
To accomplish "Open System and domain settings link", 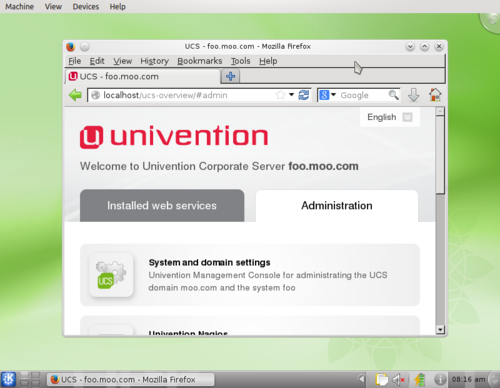I will (209, 263).
